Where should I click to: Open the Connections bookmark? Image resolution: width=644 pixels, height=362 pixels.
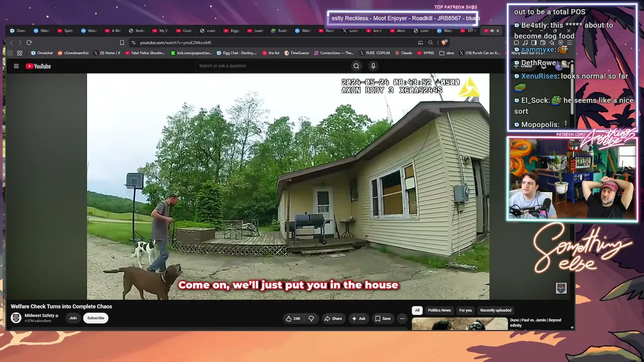pos(334,53)
